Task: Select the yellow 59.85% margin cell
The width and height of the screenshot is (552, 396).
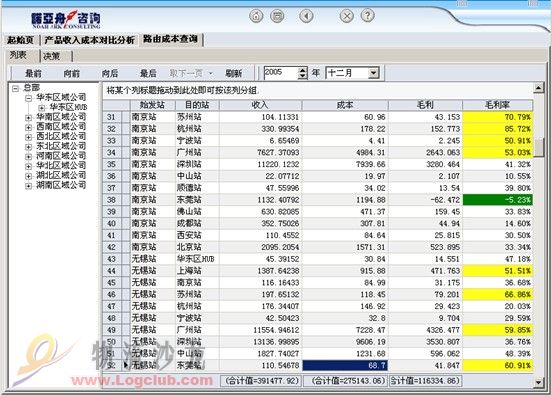Action: click(497, 330)
